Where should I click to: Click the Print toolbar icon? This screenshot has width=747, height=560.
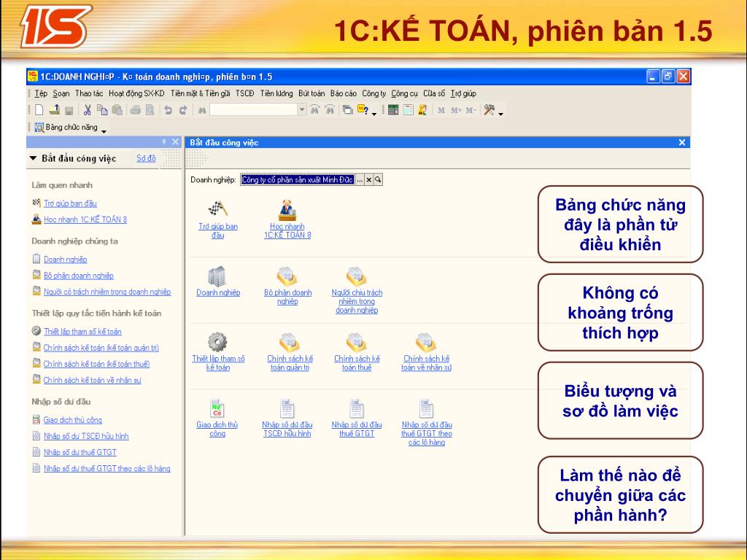pyautogui.click(x=135, y=110)
